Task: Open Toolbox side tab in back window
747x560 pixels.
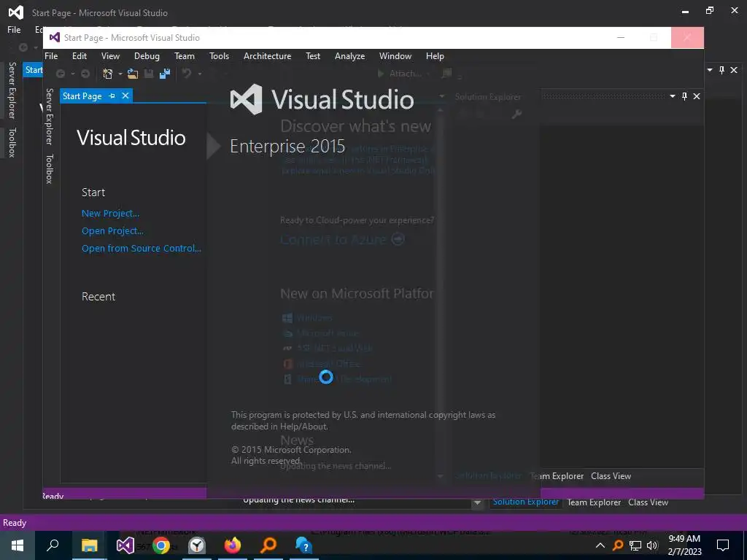Action: coord(12,142)
